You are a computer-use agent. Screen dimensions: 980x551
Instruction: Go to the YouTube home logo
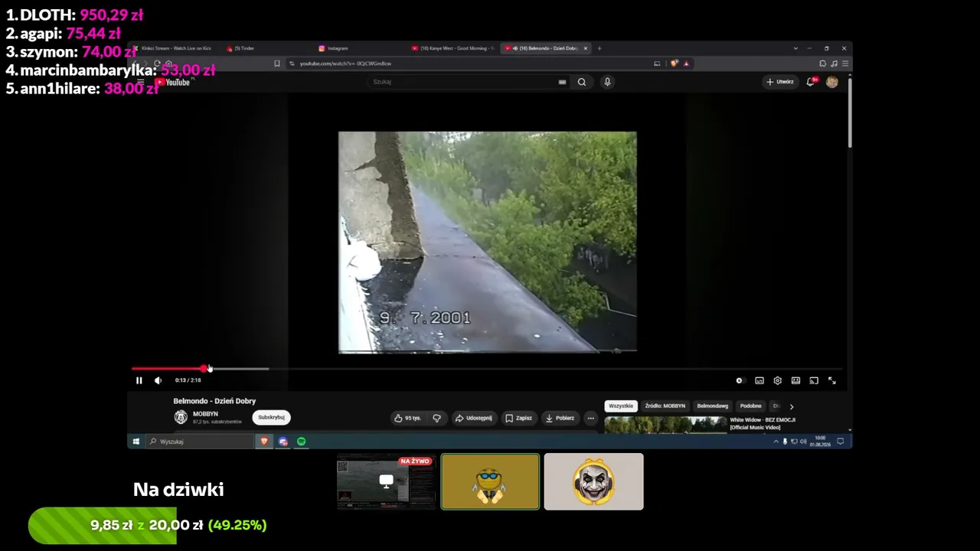pyautogui.click(x=173, y=82)
